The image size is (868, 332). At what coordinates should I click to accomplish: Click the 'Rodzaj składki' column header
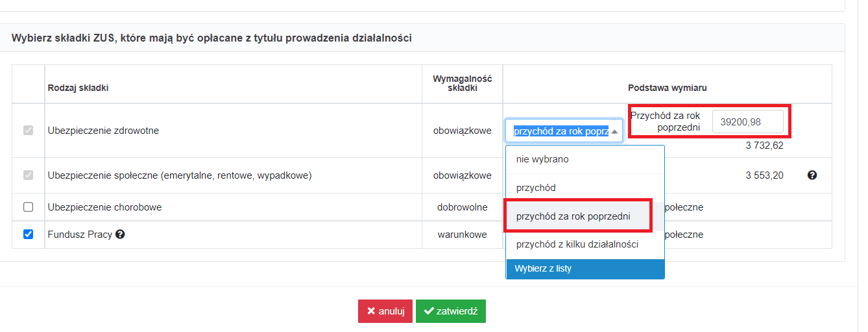(78, 88)
